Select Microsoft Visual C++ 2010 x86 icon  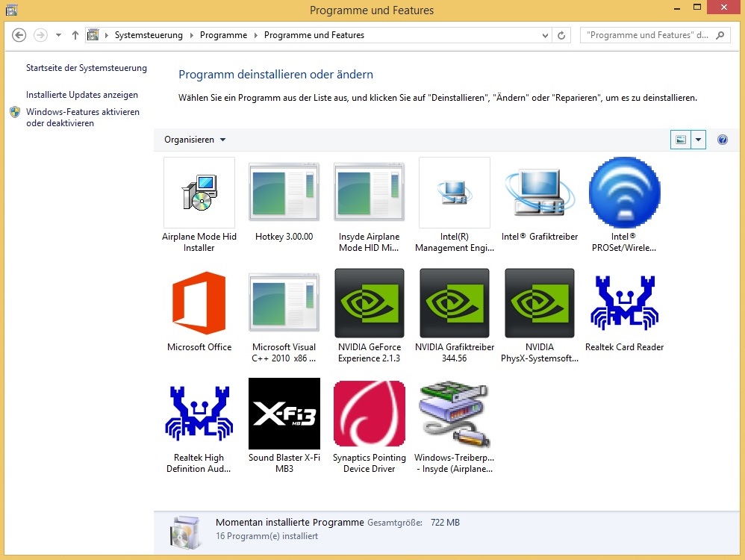pos(284,303)
